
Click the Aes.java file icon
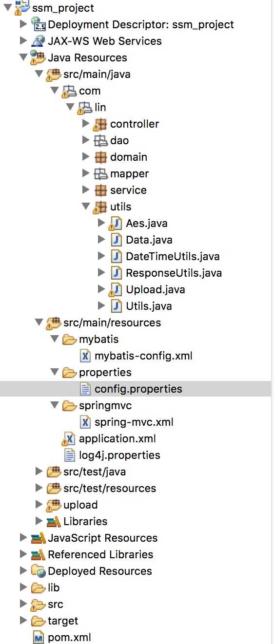click(x=115, y=223)
